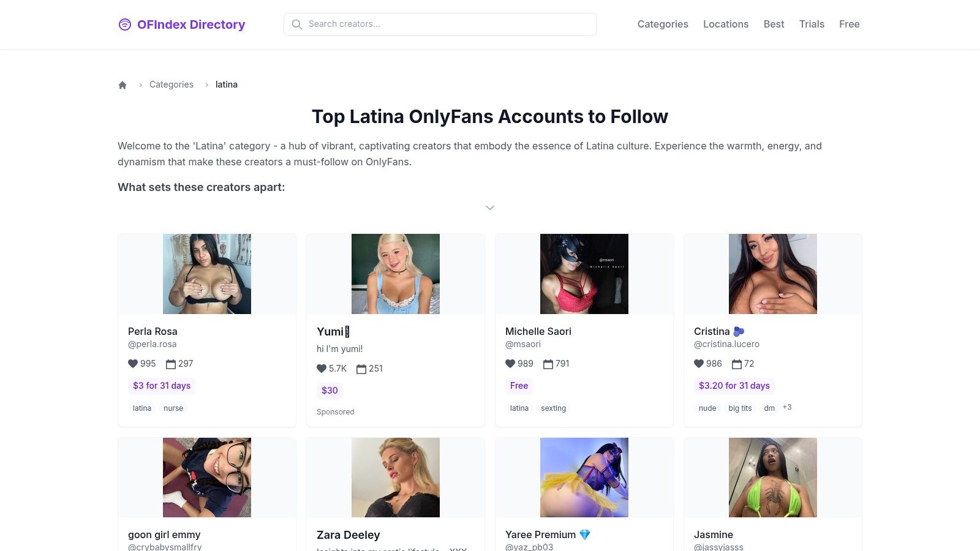Expand the '+3' hidden tags on Cristina's card
The height and width of the screenshot is (551, 980).
787,407
